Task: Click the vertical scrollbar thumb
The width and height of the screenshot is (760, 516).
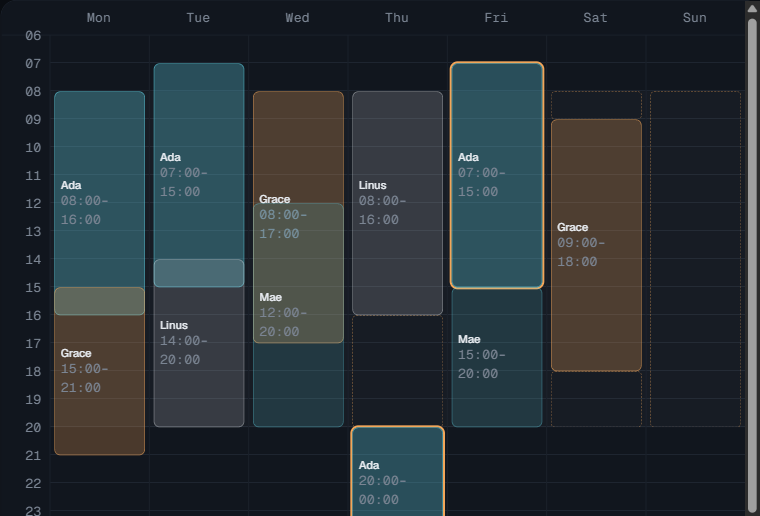Action: tap(752, 266)
